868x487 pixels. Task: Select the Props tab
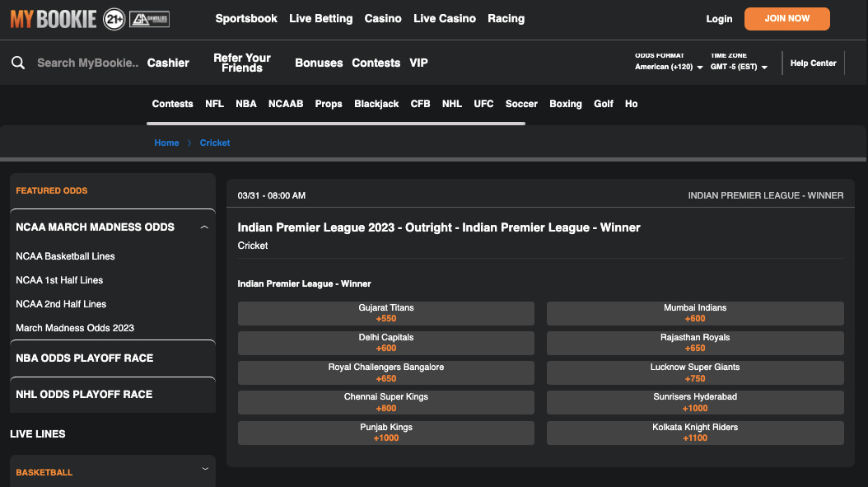(329, 104)
